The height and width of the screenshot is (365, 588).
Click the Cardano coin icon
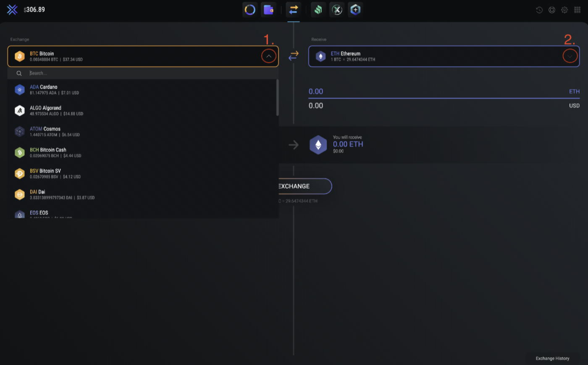point(20,90)
